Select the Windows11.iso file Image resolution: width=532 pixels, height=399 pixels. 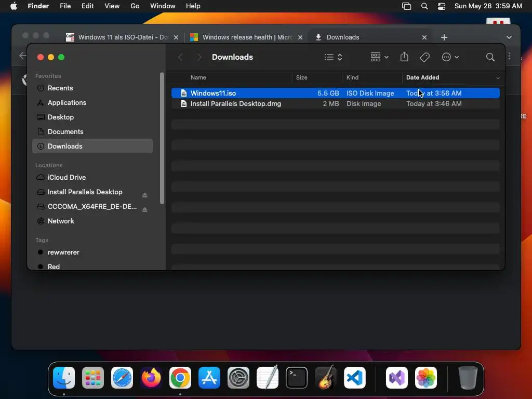pyautogui.click(x=335, y=93)
